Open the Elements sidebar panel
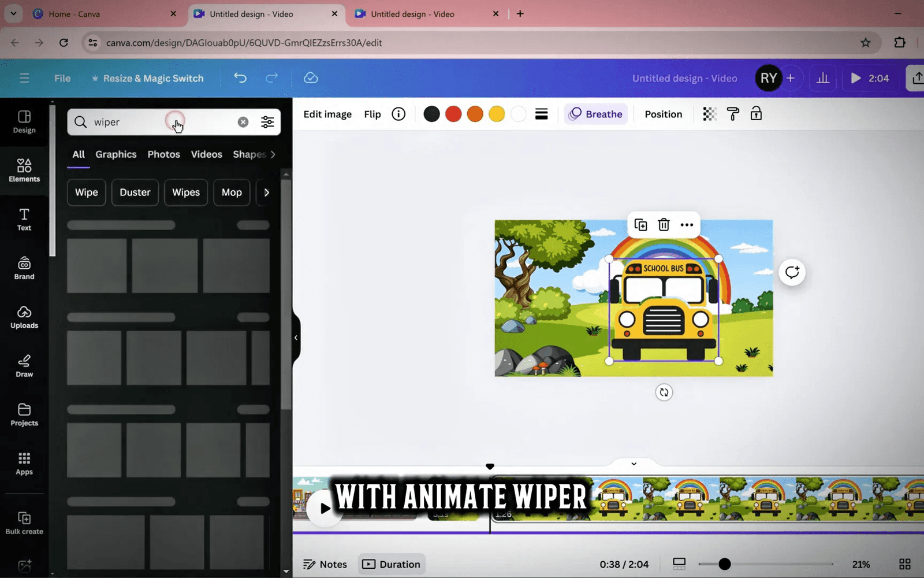Screen dimensions: 924x578 [x=24, y=171]
